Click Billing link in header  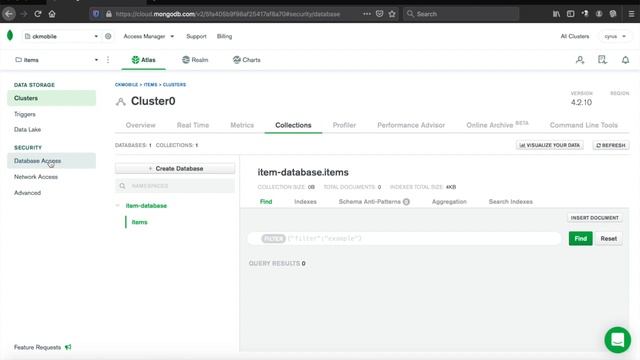(224, 36)
